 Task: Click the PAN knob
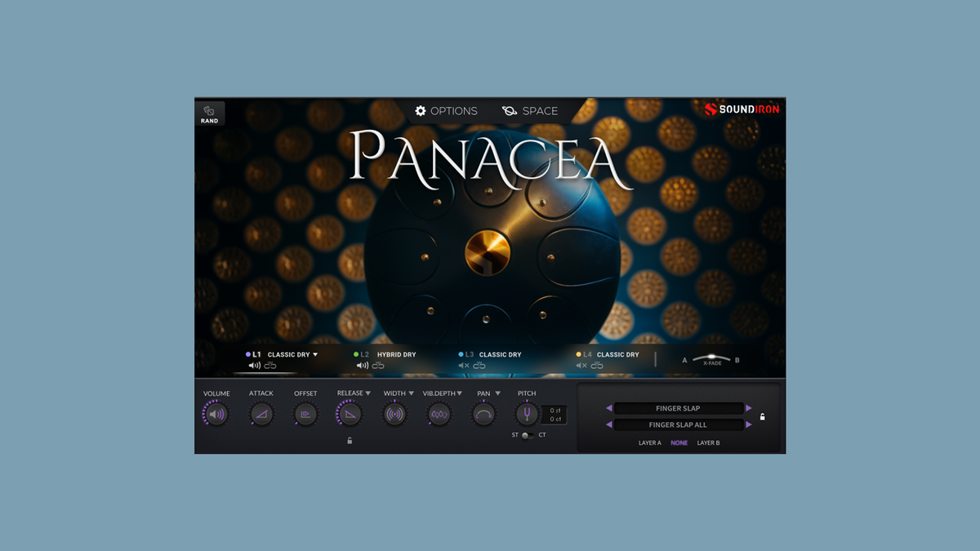coord(483,414)
